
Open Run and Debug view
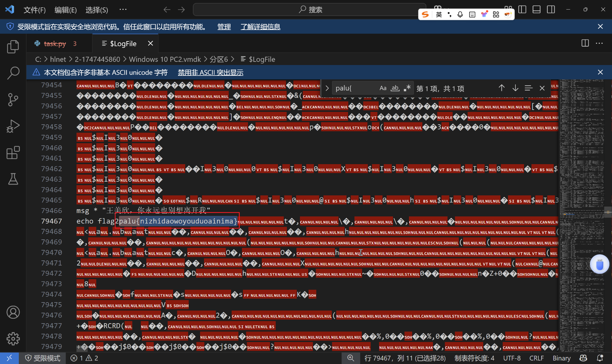pyautogui.click(x=13, y=126)
